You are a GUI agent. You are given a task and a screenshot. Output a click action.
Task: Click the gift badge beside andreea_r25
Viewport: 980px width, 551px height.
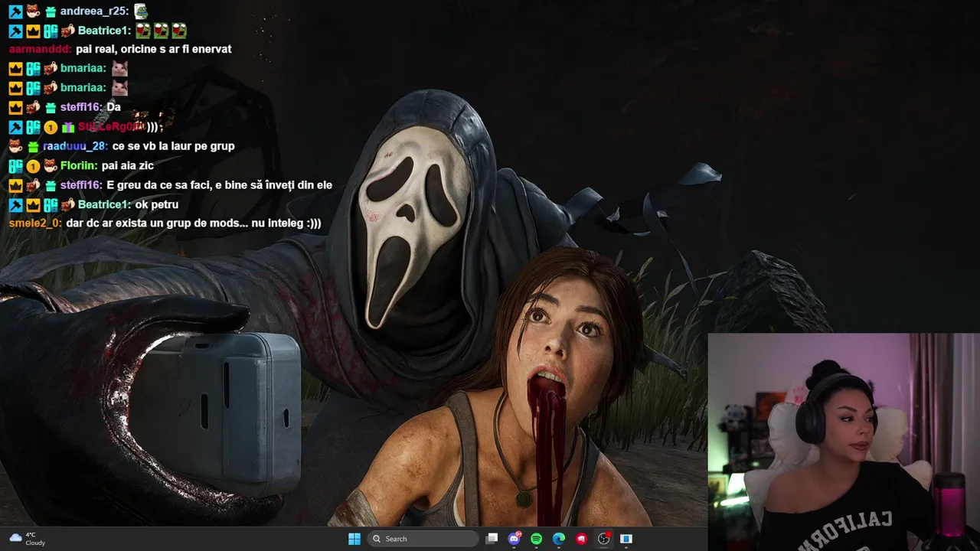coord(51,11)
